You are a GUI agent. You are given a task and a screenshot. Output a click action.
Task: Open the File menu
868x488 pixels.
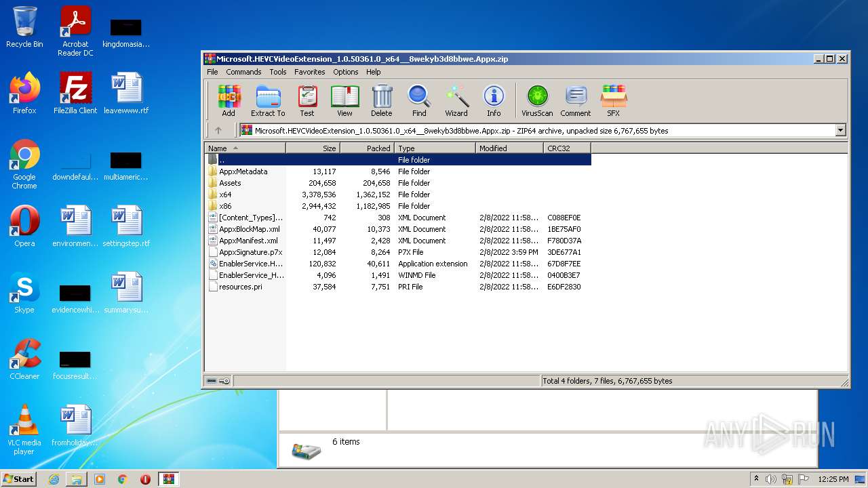(212, 72)
